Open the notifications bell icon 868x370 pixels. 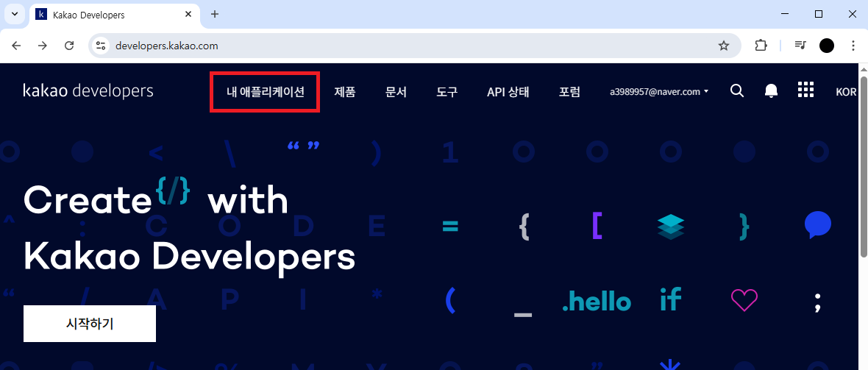click(x=771, y=90)
